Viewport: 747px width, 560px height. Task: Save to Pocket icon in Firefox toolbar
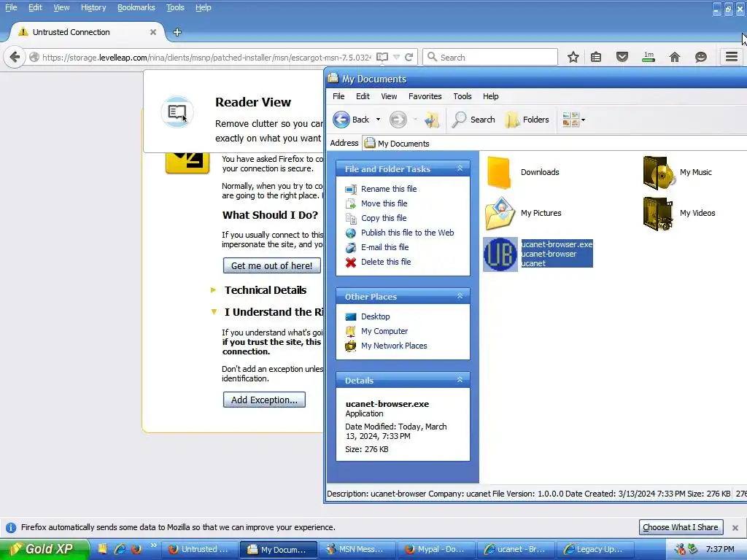622,57
